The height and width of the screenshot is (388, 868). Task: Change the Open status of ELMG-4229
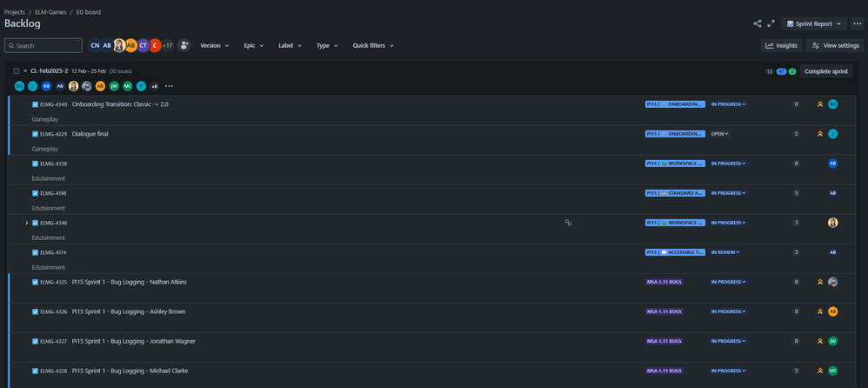[x=719, y=134]
